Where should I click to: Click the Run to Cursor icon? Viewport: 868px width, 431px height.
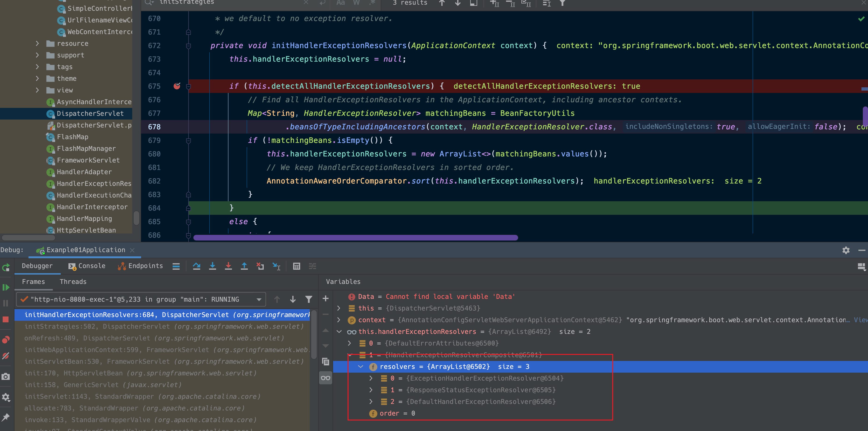pyautogui.click(x=276, y=266)
